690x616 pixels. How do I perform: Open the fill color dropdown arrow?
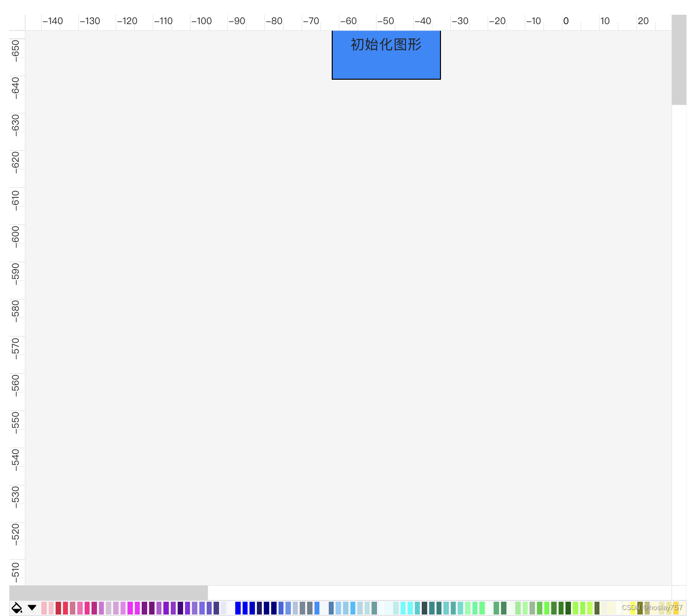(x=32, y=608)
